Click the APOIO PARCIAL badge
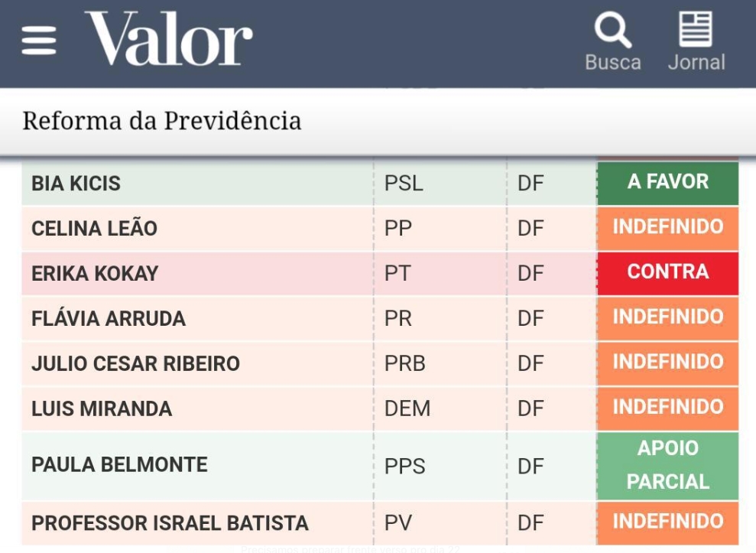 pyautogui.click(x=667, y=465)
